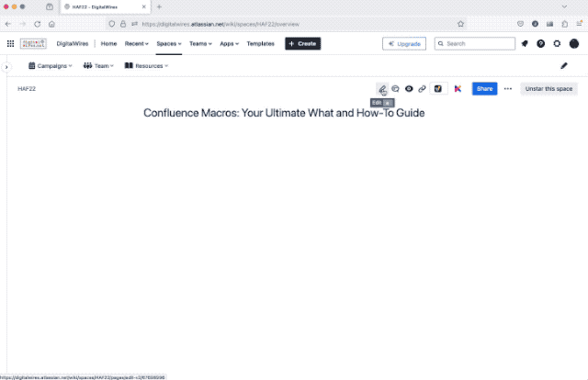Viewport: 588px width, 380px height.
Task: Click the browser back arrow
Action: click(x=8, y=24)
